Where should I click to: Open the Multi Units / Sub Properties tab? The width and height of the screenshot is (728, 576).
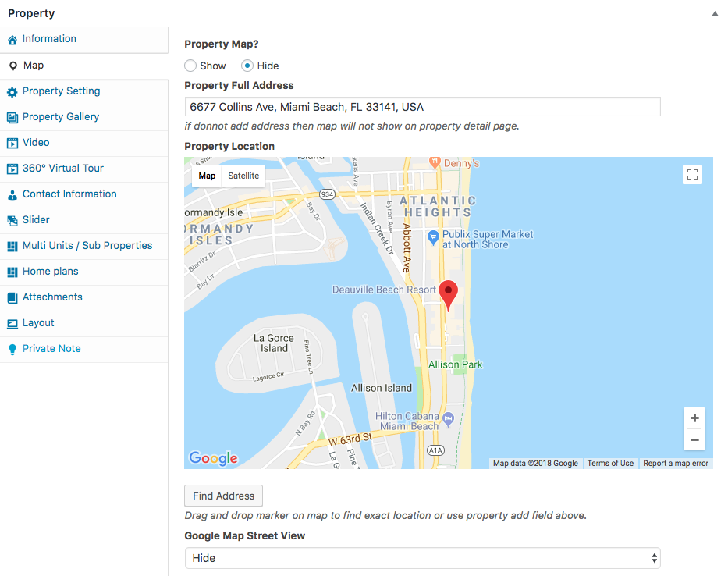coord(84,246)
